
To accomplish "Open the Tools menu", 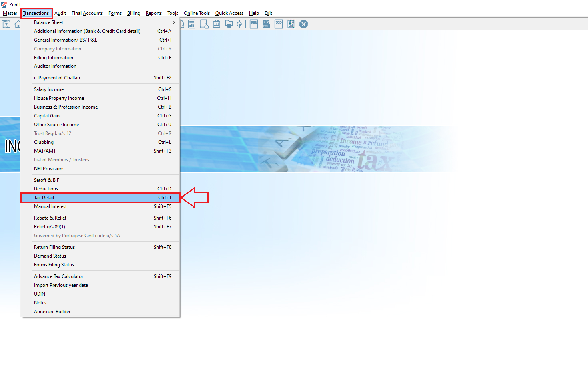I will pos(173,13).
